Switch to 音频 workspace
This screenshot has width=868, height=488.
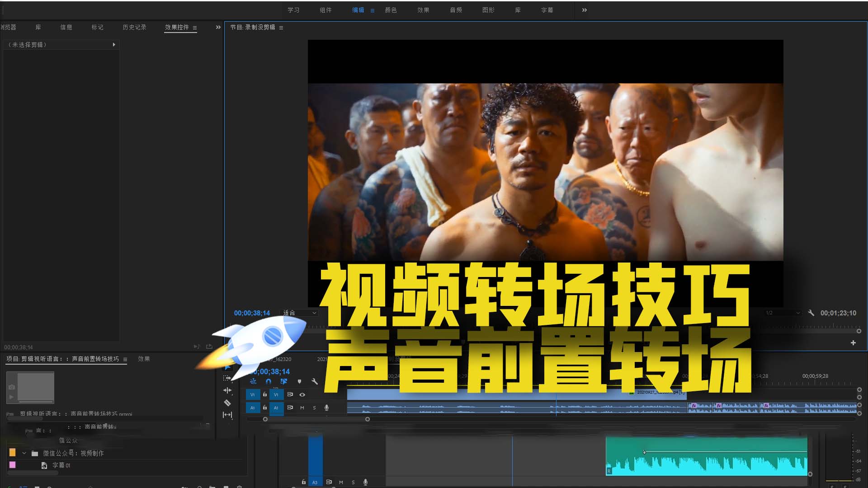[456, 10]
